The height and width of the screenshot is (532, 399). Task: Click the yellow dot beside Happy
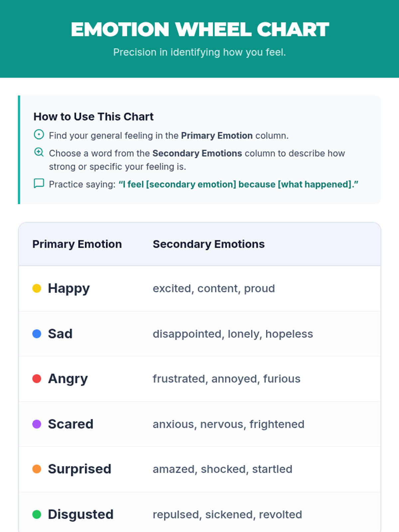(x=37, y=288)
